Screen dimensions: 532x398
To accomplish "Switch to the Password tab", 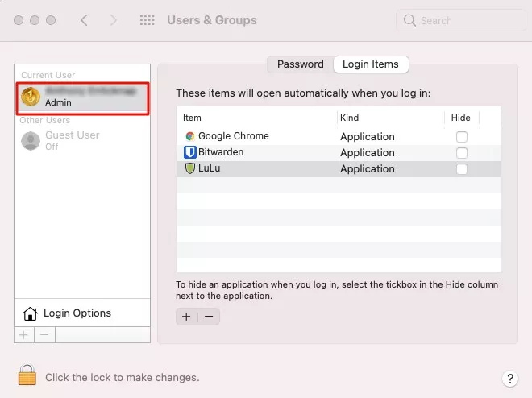I will coord(300,64).
